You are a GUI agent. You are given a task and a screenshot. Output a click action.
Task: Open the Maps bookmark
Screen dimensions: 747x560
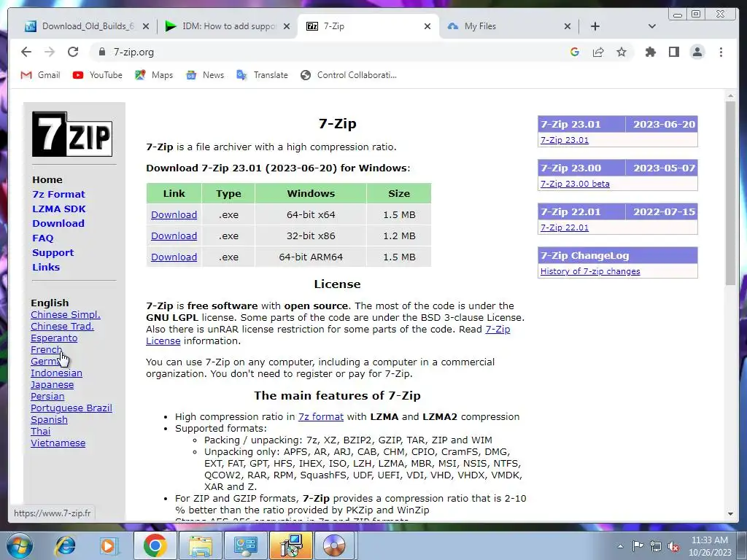click(154, 75)
